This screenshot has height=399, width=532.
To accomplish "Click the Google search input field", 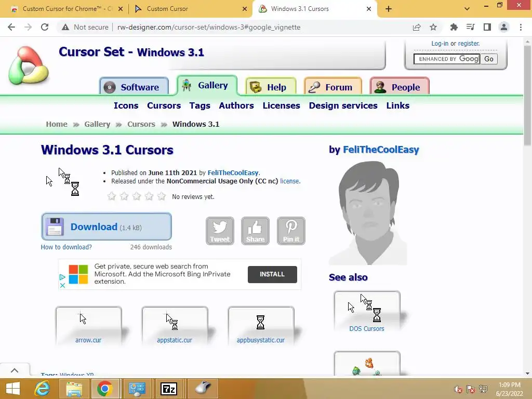I will click(446, 59).
